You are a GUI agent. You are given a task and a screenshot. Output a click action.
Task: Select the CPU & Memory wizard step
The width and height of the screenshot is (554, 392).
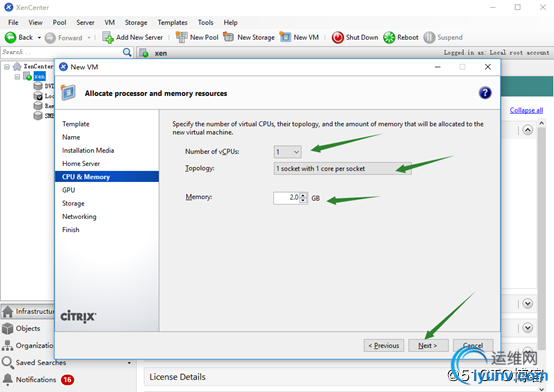coord(107,177)
